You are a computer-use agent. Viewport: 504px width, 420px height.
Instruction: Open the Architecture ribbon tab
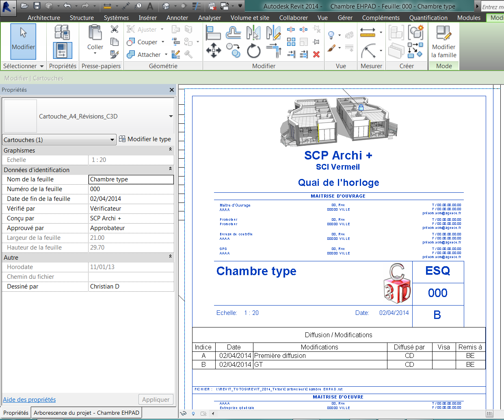43,17
